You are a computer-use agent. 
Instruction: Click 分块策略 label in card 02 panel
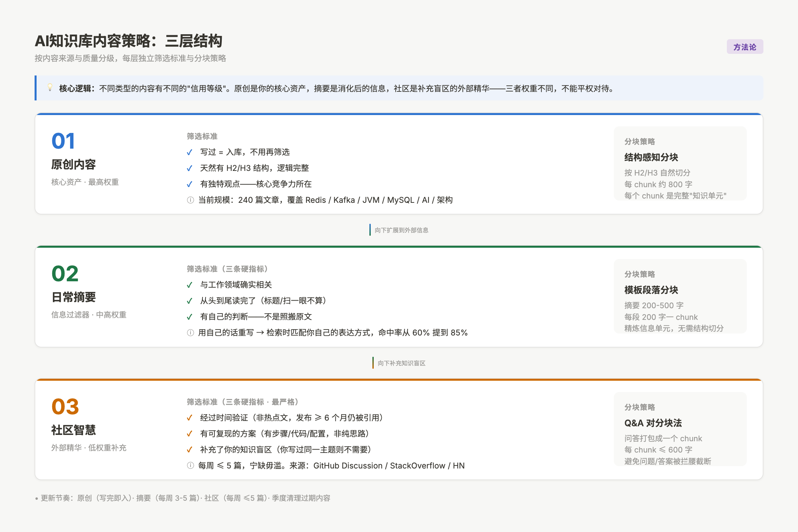point(639,274)
